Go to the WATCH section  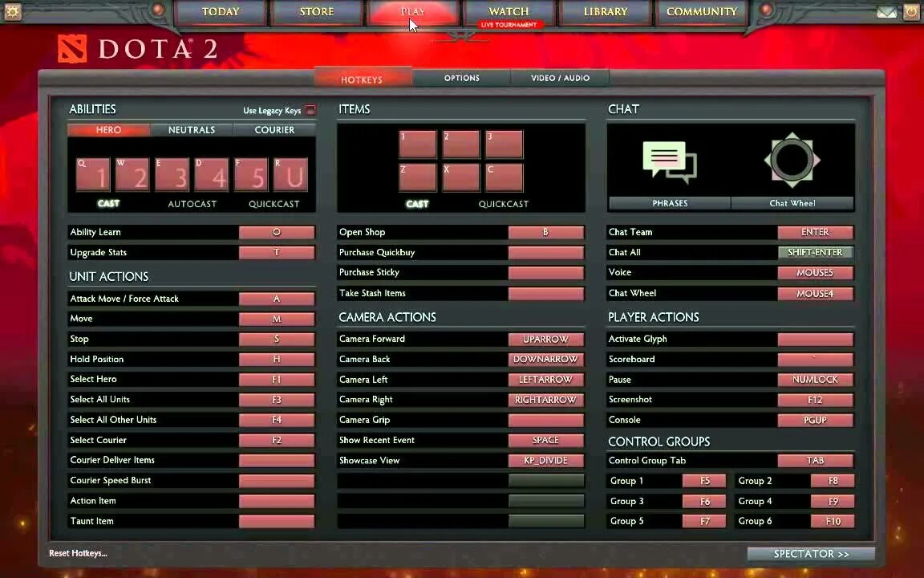509,12
